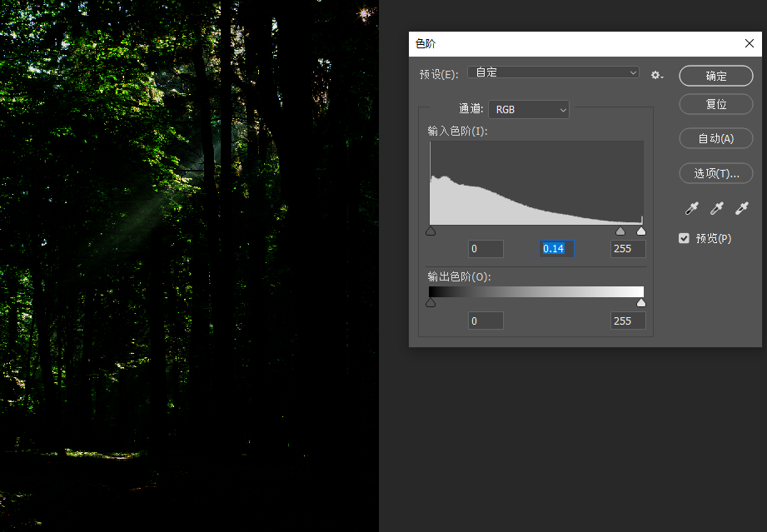Apply automatic levels with 自动(A)
Screen dimensions: 767x532
click(716, 138)
